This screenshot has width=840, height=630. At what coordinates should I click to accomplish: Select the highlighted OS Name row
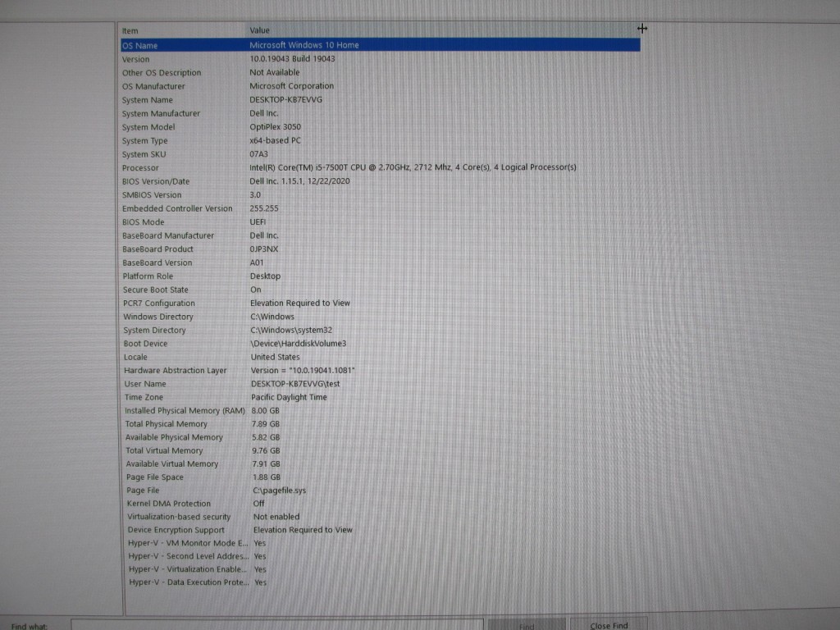pos(381,45)
